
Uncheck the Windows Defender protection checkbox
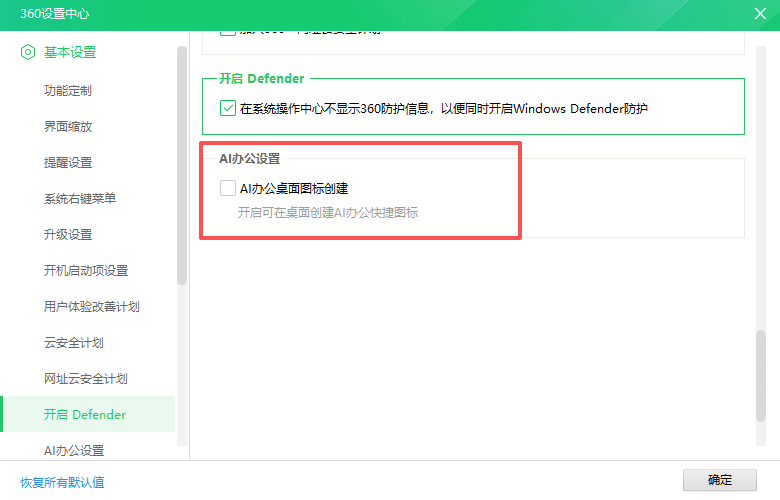click(227, 108)
